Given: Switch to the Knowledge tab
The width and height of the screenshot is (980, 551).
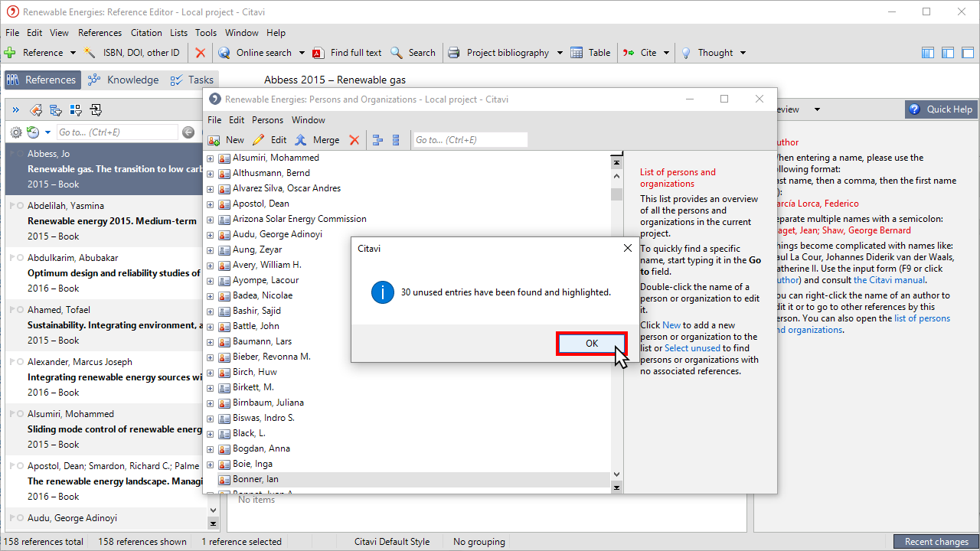Looking at the screenshot, I should pos(123,80).
